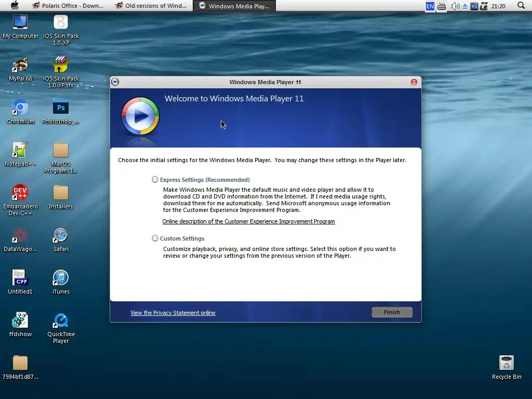The height and width of the screenshot is (399, 532).
Task: Select the My Computer desktop icon
Action: click(x=20, y=27)
